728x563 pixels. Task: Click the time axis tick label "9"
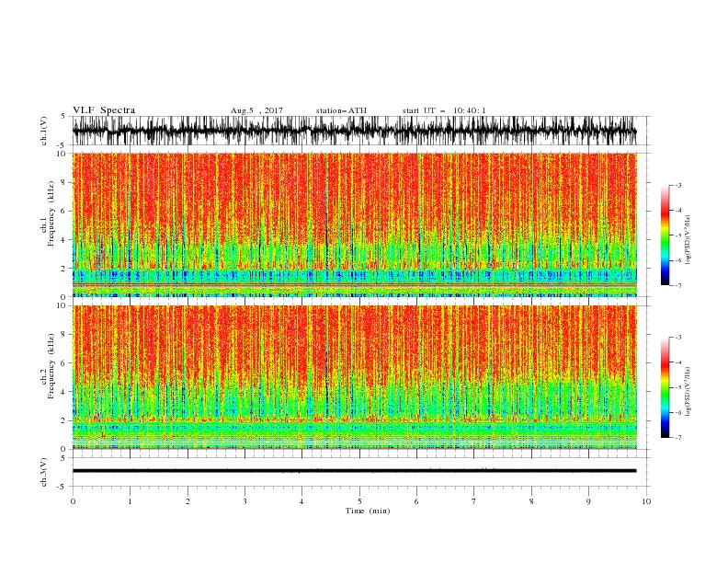(x=588, y=501)
